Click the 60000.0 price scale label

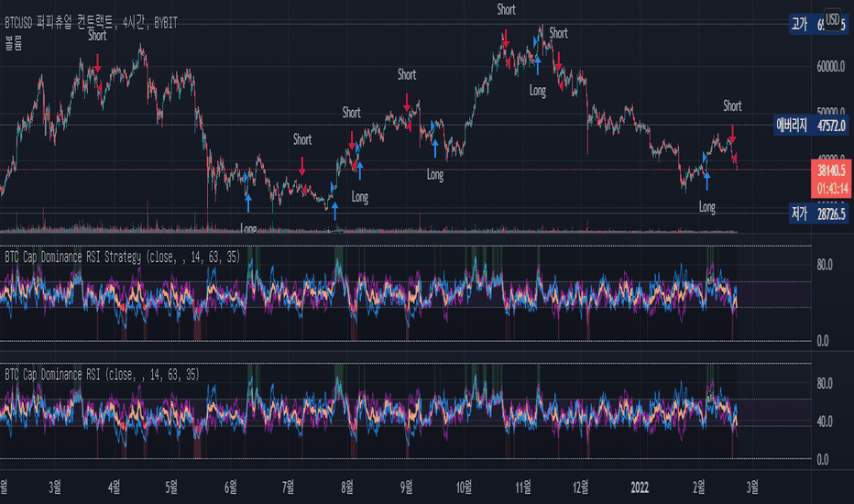coord(830,67)
